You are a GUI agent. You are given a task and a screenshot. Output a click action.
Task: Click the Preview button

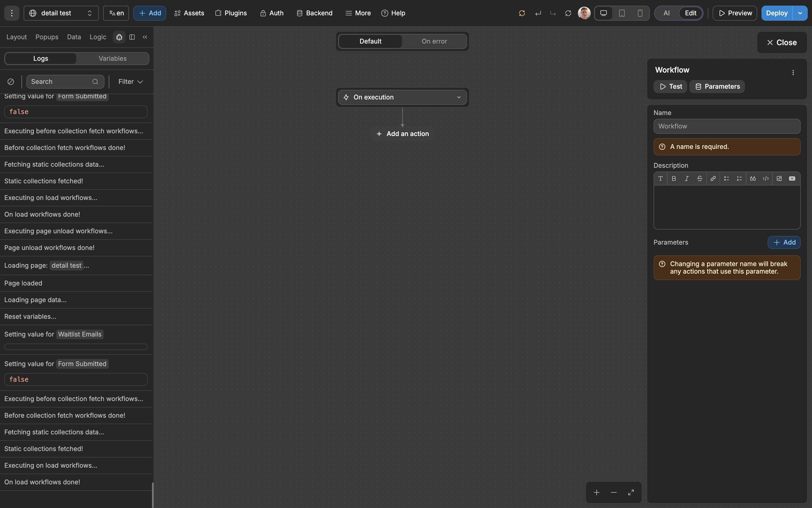pyautogui.click(x=735, y=13)
